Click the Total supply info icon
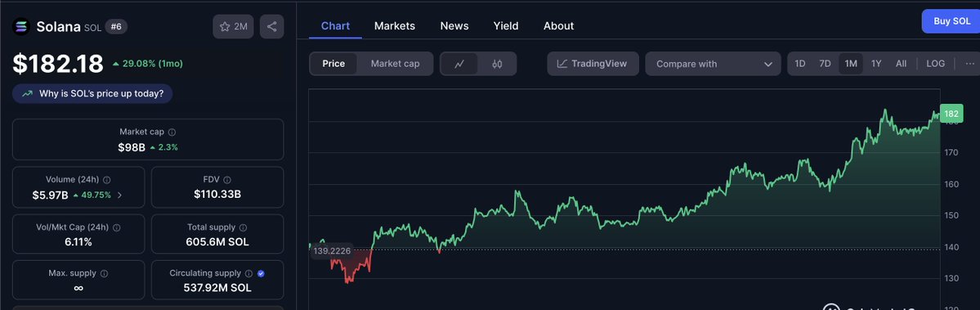 [x=243, y=228]
